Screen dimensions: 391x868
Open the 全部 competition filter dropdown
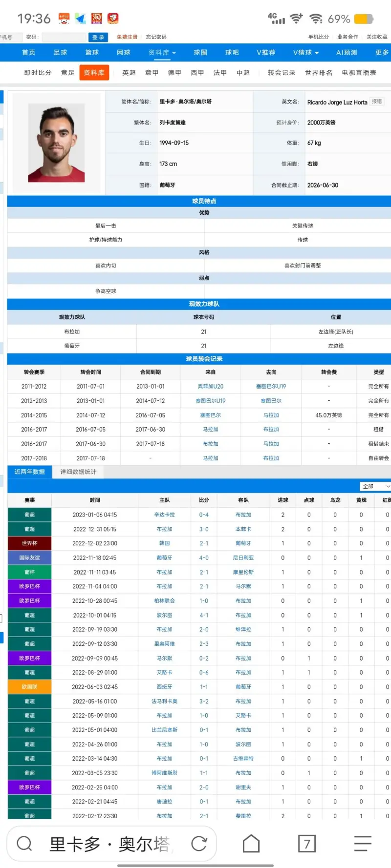(x=375, y=486)
